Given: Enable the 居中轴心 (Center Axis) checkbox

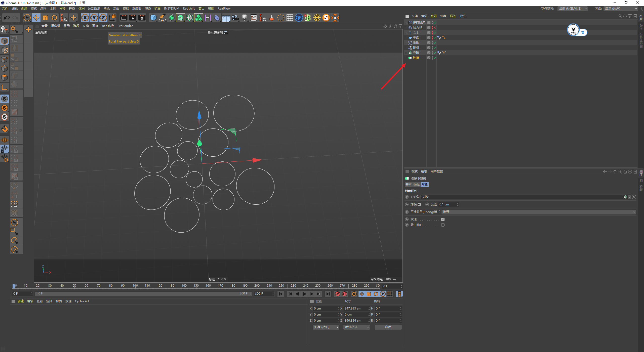Looking at the screenshot, I should (x=443, y=225).
